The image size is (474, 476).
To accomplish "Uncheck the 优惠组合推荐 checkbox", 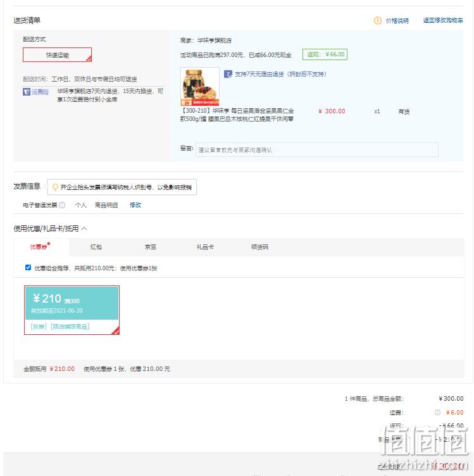I will coord(28,268).
